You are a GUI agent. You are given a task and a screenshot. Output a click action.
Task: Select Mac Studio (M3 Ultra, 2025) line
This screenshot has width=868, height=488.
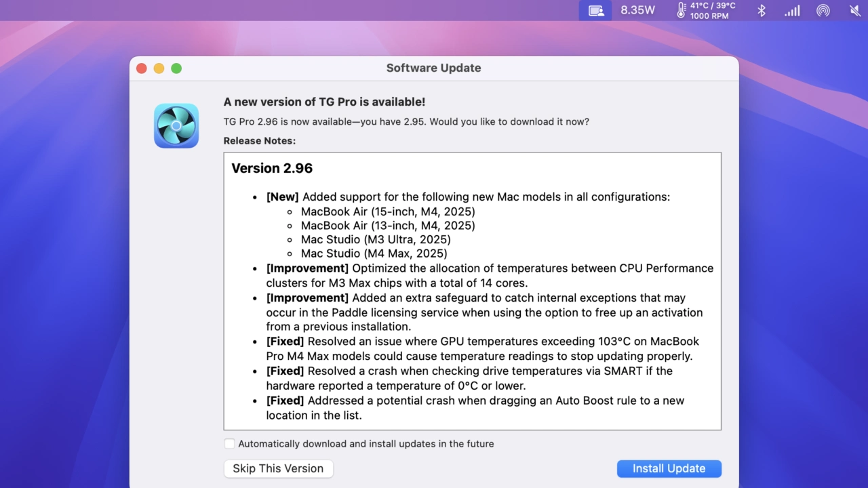(376, 240)
